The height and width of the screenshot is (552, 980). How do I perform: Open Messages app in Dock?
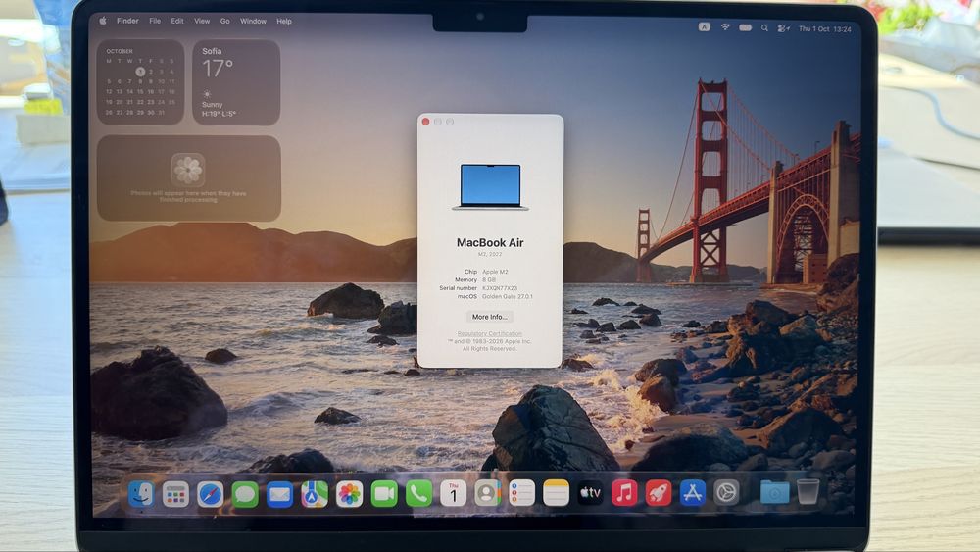[245, 494]
